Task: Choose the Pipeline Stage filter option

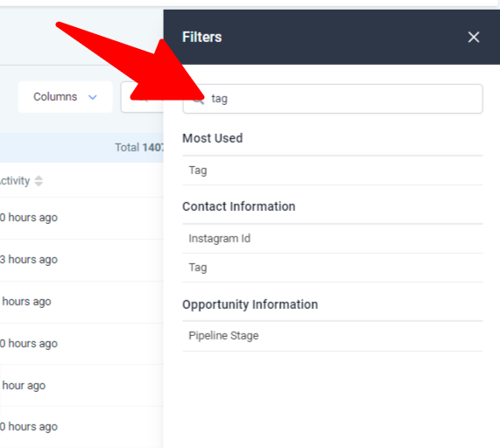Action: pyautogui.click(x=333, y=336)
